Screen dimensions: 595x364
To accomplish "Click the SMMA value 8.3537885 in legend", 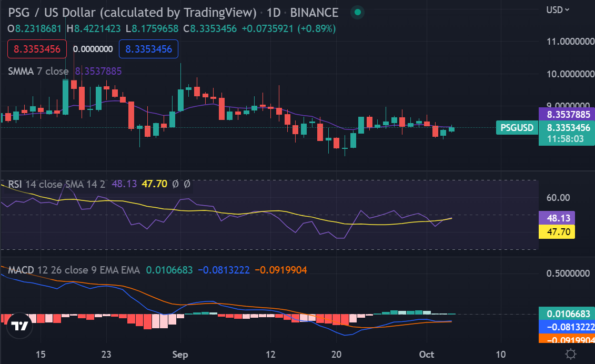I will [98, 71].
